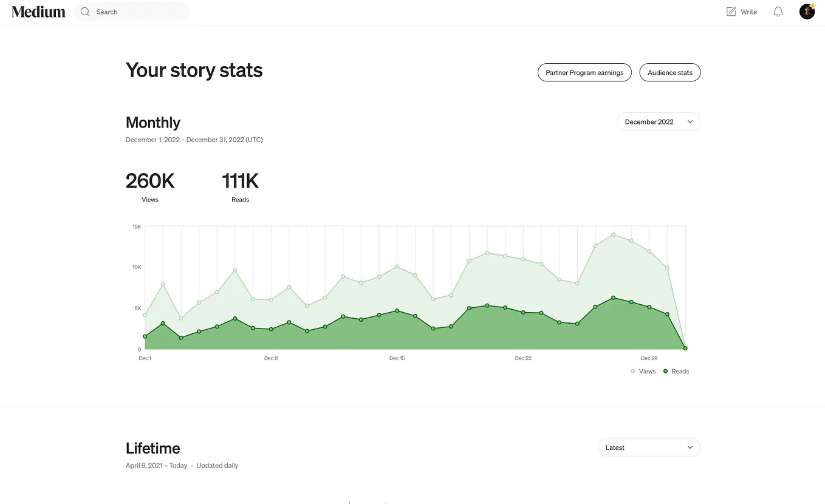Select the last reads data point
Image resolution: width=825 pixels, height=504 pixels.
point(685,349)
